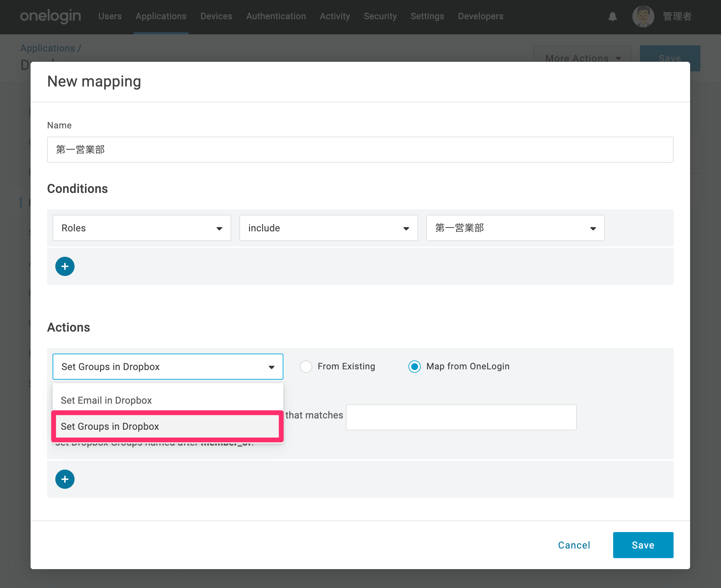
Task: Click the 管理者 account name
Action: pos(677,16)
